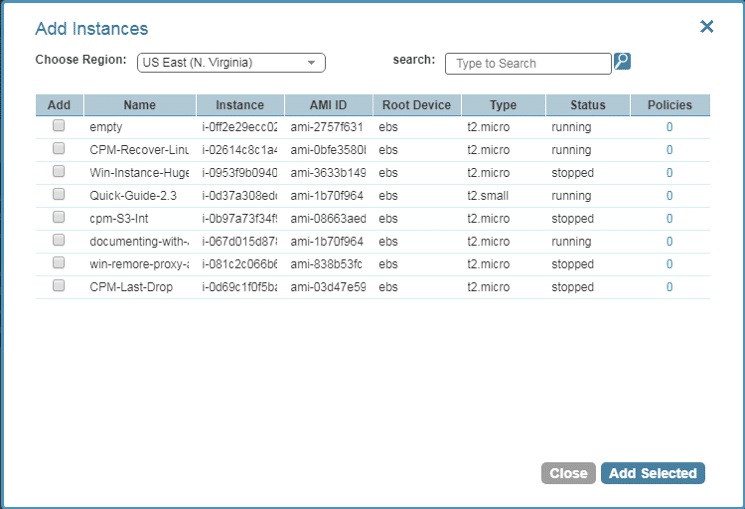Click 'ebs' root device of cpm-S3-Int row

click(388, 219)
